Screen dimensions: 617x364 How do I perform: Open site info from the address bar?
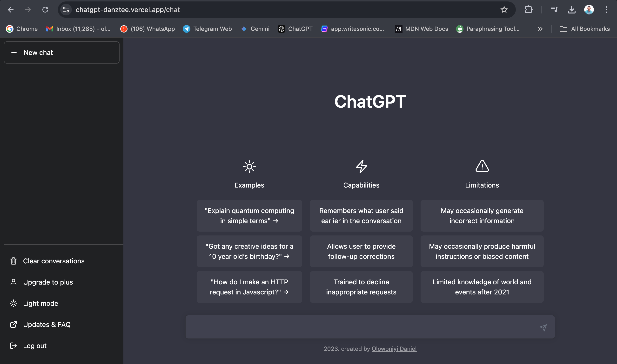[x=66, y=10]
